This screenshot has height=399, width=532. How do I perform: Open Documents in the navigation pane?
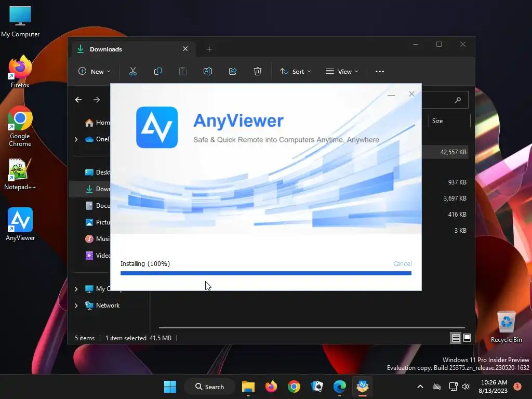click(x=97, y=206)
